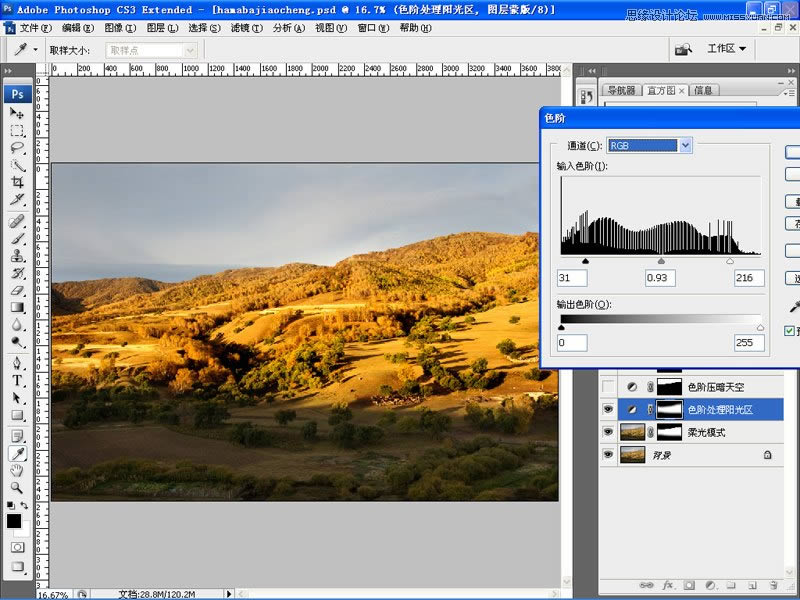Image resolution: width=800 pixels, height=600 pixels.
Task: Switch to the 信息 panel tab
Action: tap(703, 90)
